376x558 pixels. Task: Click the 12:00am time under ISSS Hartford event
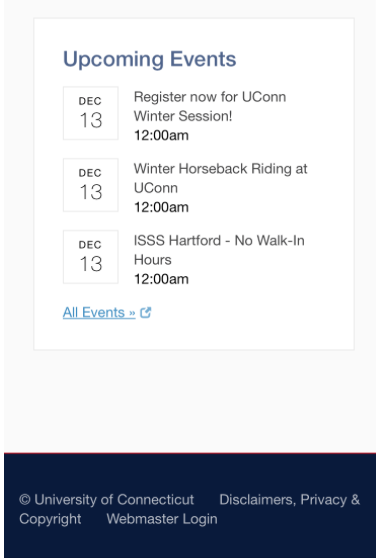click(x=161, y=279)
